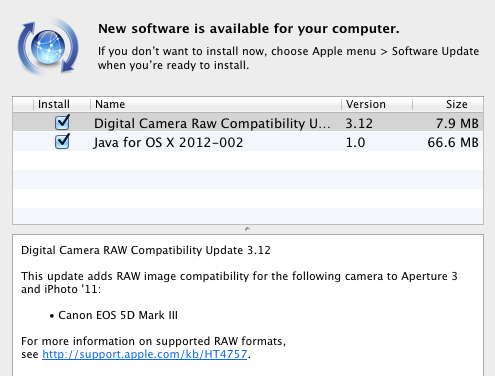Sort by the Install column header
The width and height of the screenshot is (495, 376).
click(x=54, y=104)
